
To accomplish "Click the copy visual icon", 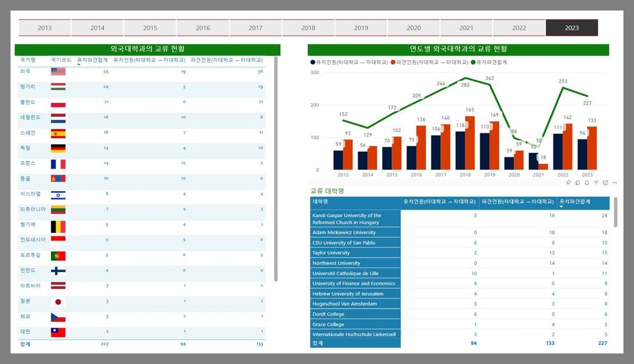I will 577,182.
